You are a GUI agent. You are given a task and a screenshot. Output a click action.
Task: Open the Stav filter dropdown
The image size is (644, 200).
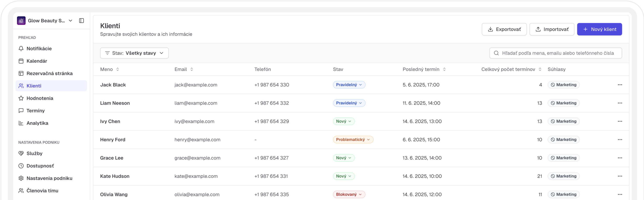click(134, 53)
